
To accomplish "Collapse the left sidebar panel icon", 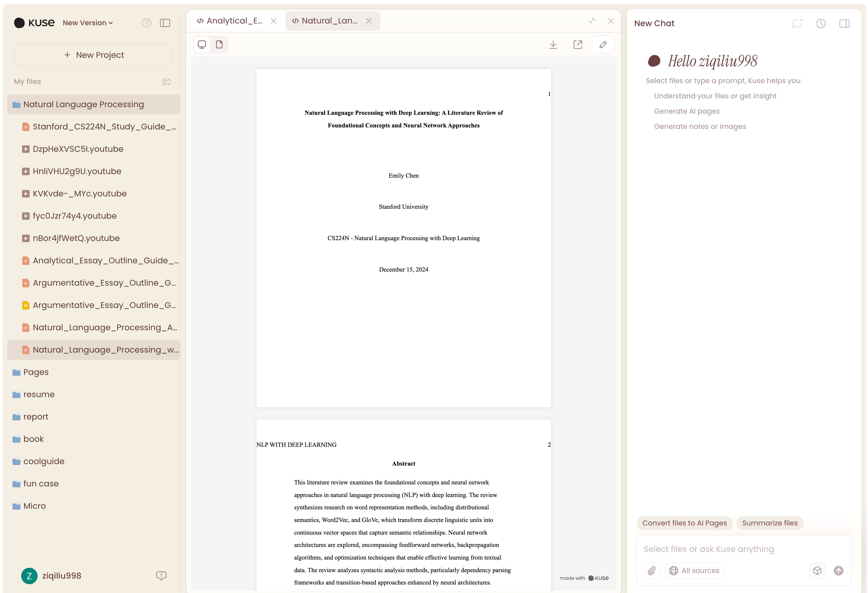I will point(165,23).
